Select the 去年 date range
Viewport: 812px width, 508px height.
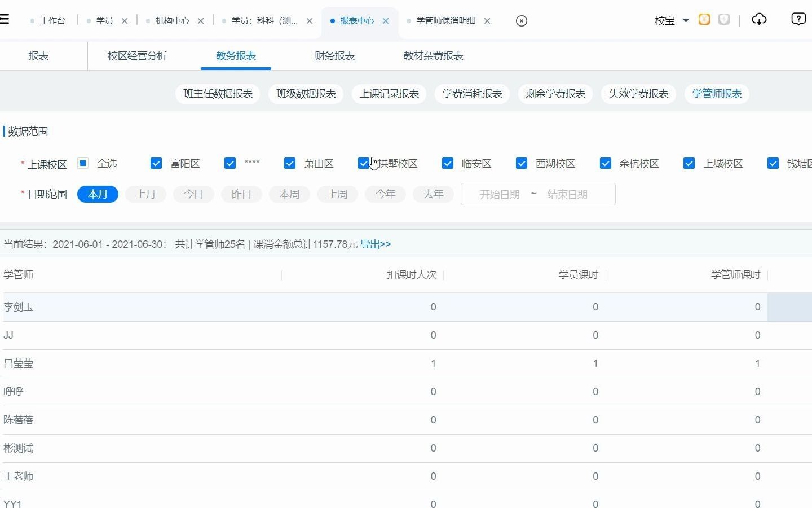coord(434,194)
